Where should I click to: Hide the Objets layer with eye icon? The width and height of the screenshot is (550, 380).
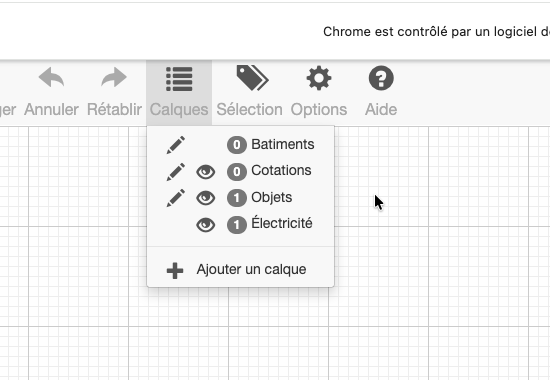[206, 198]
